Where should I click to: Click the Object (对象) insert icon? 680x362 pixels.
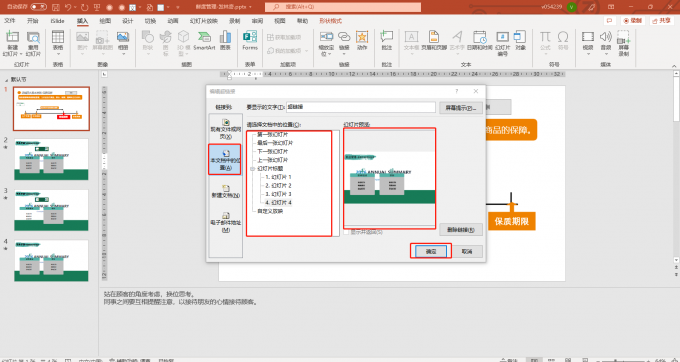tap(520, 37)
